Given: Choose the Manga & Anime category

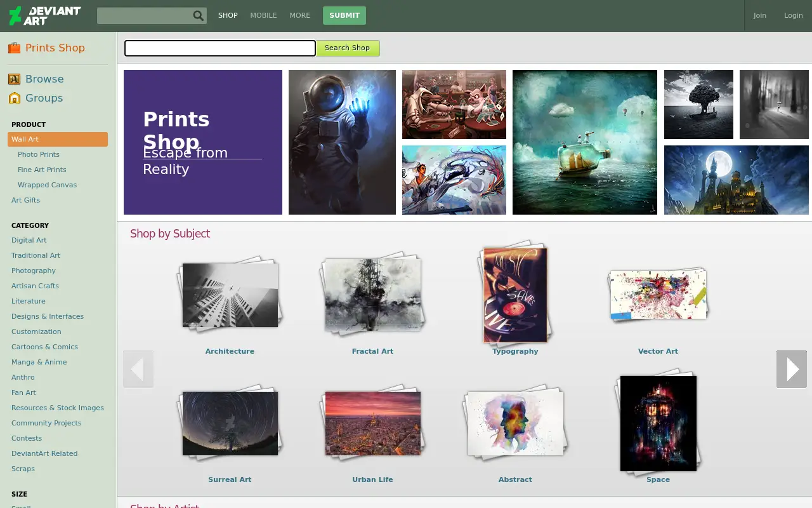Looking at the screenshot, I should [39, 362].
